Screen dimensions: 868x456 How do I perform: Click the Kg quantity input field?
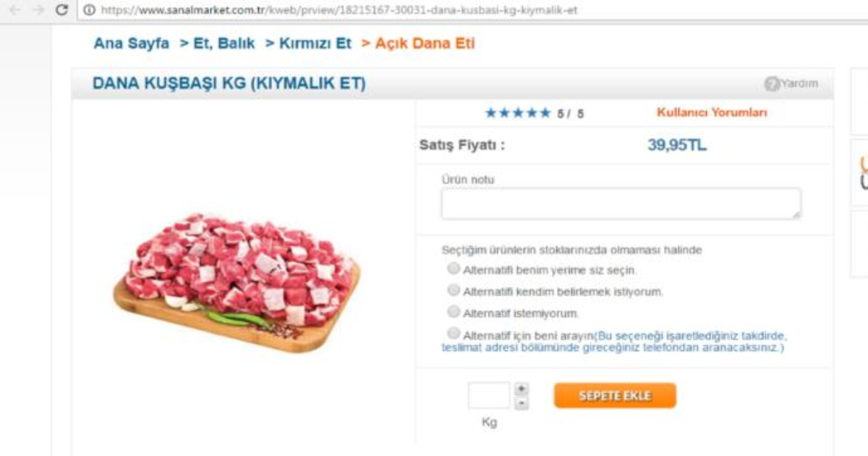click(x=490, y=394)
